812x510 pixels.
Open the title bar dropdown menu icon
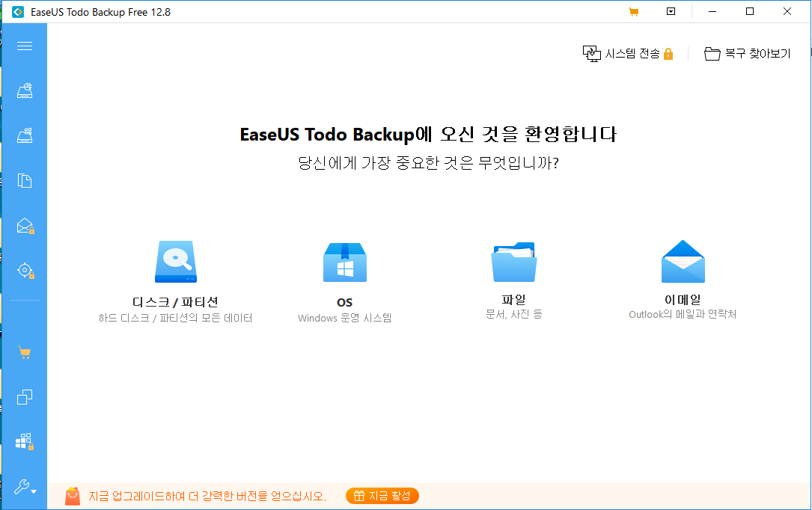point(671,11)
